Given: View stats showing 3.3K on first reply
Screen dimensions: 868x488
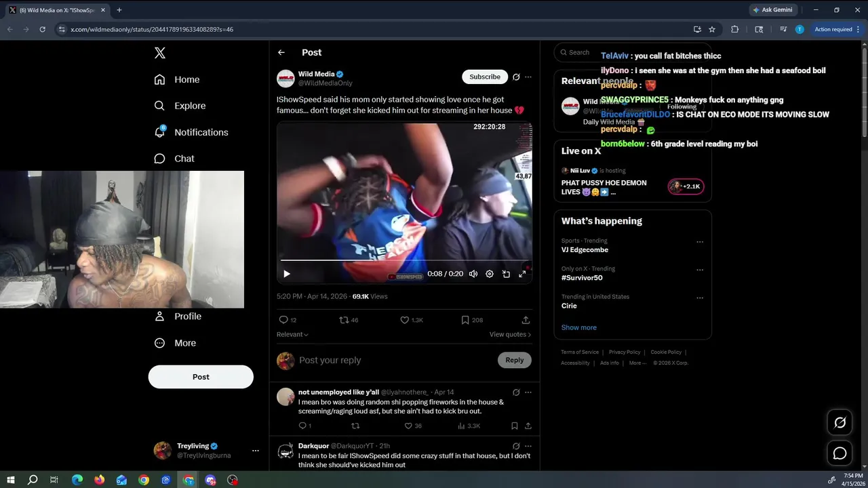Looking at the screenshot, I should click(x=469, y=426).
